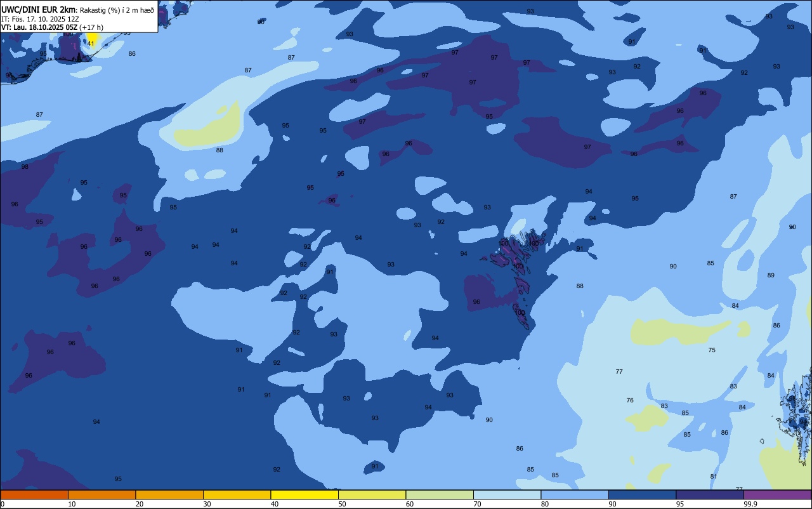
Task: Choose the purple legend swatch above 99.9
Action: tap(777, 495)
